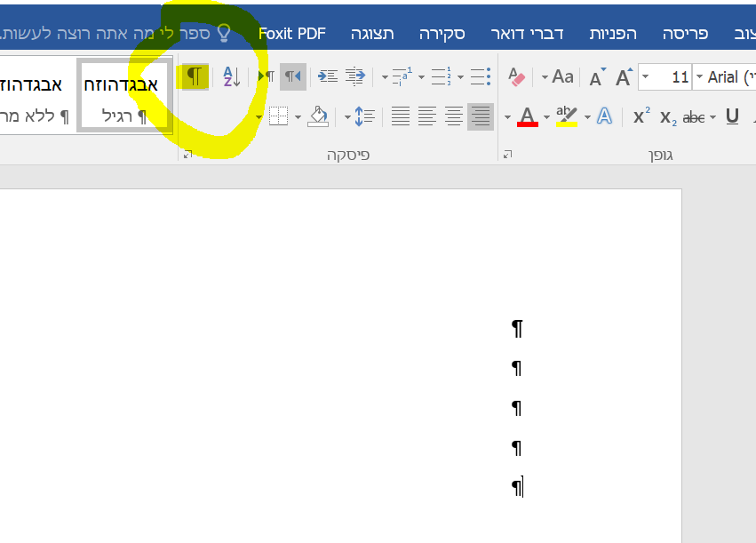Screen dimensions: 756x543
Task: Align text to the left
Action: coord(427,116)
